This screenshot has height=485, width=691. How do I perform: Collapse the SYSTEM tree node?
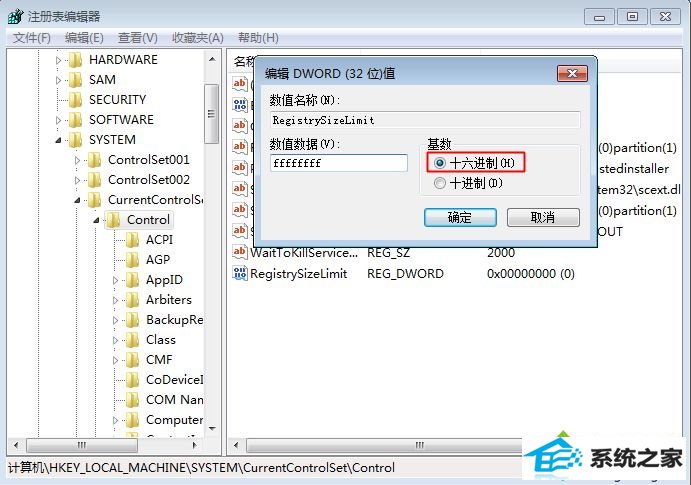(58, 140)
